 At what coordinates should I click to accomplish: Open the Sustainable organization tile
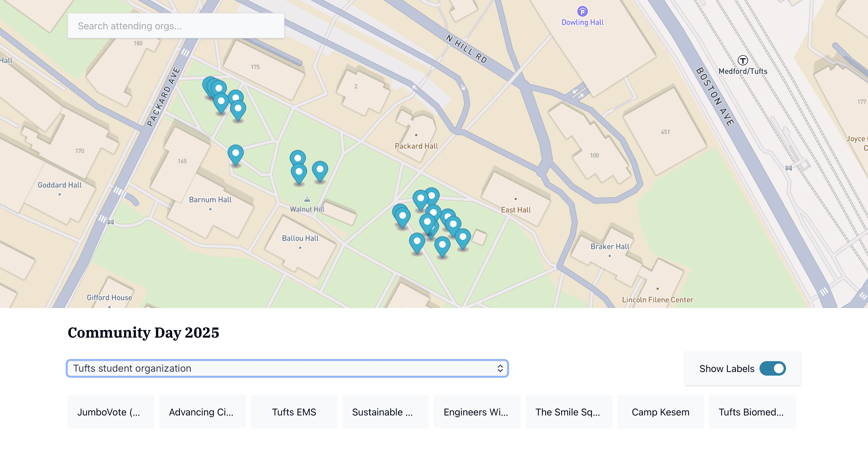click(x=385, y=412)
